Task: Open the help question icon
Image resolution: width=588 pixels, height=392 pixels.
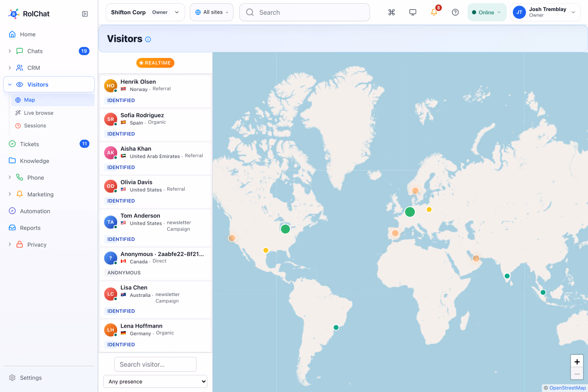Action: (x=455, y=12)
